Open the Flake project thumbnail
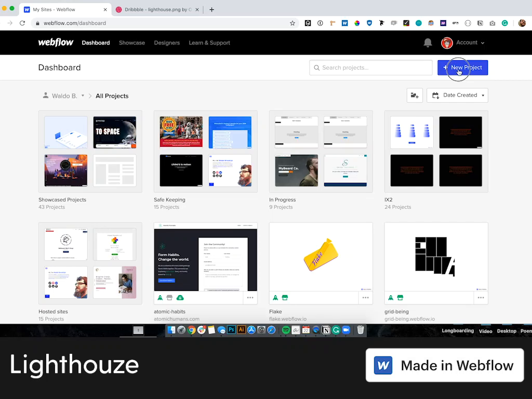This screenshot has height=399, width=532. click(321, 257)
